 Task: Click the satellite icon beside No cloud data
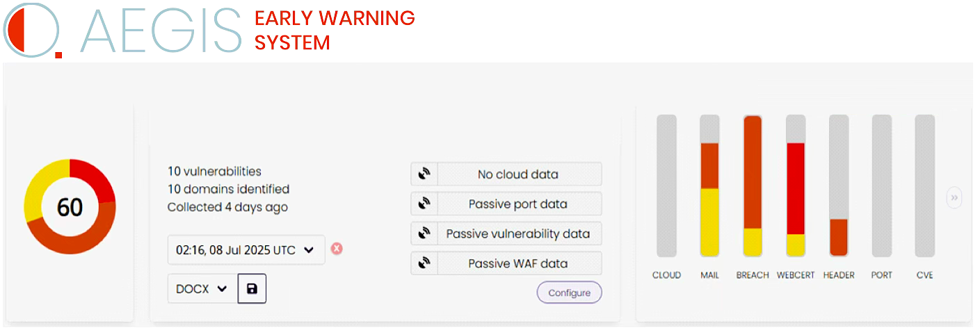[x=424, y=174]
